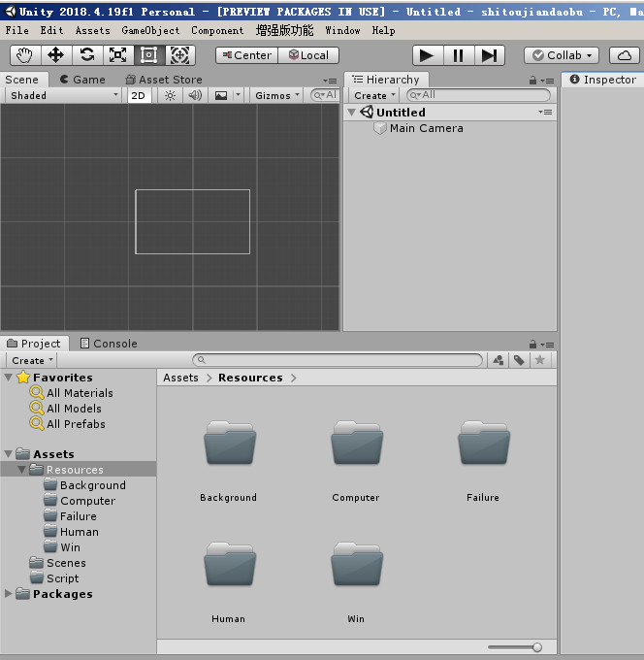This screenshot has height=660, width=644.
Task: Select the combined Transform tool
Action: coord(180,55)
